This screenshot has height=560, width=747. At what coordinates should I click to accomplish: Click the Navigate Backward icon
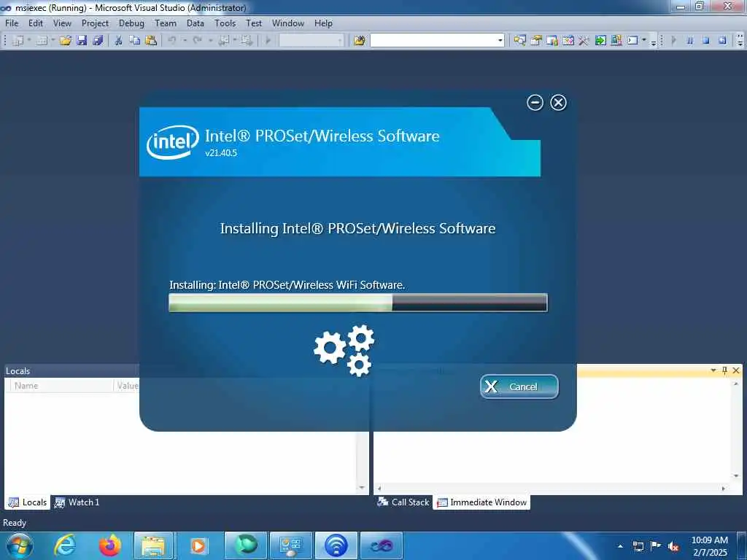click(x=223, y=41)
